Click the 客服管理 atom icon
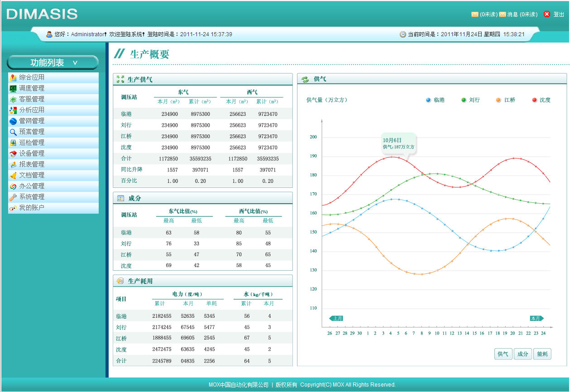 13,99
